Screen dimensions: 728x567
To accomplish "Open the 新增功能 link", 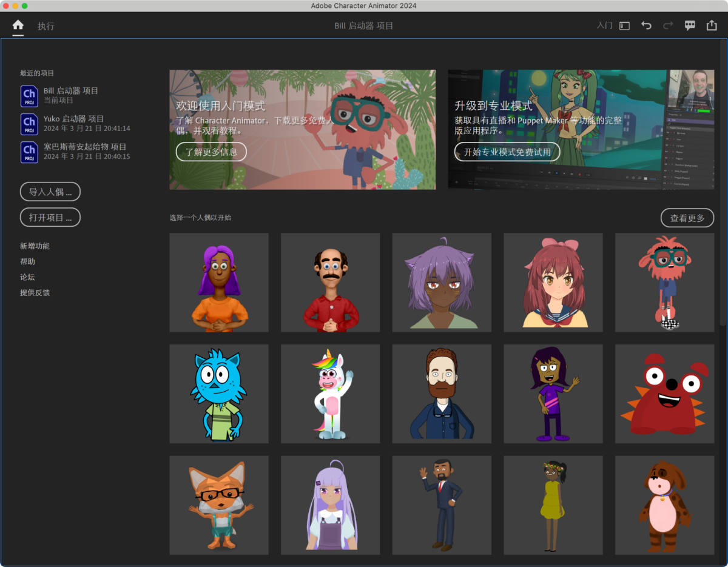I will tap(35, 246).
